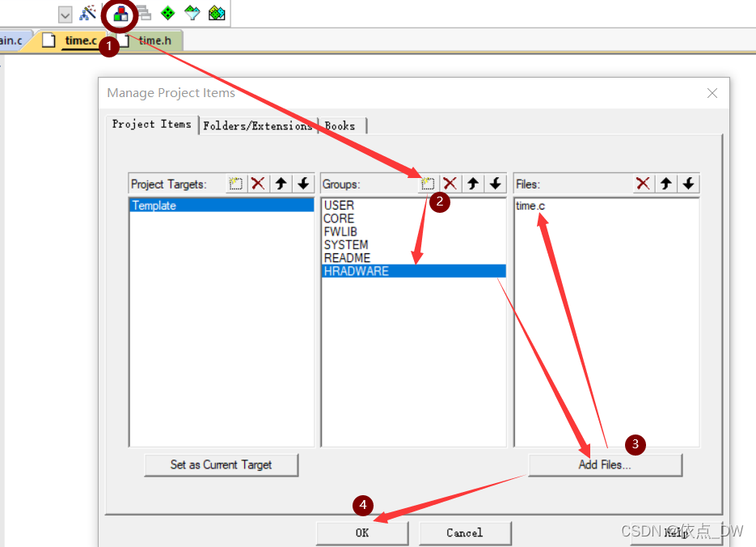Delete selected group

click(450, 184)
